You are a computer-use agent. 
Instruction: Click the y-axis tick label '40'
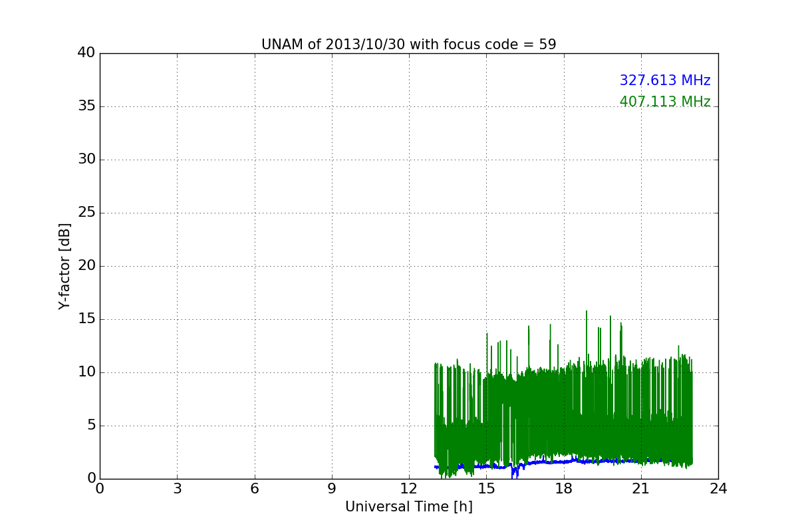click(x=86, y=53)
